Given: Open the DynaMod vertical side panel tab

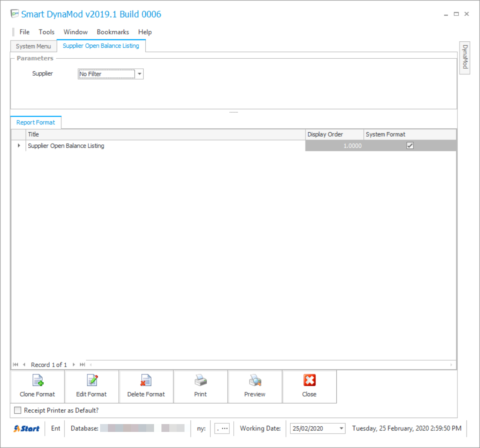Looking at the screenshot, I should point(465,57).
